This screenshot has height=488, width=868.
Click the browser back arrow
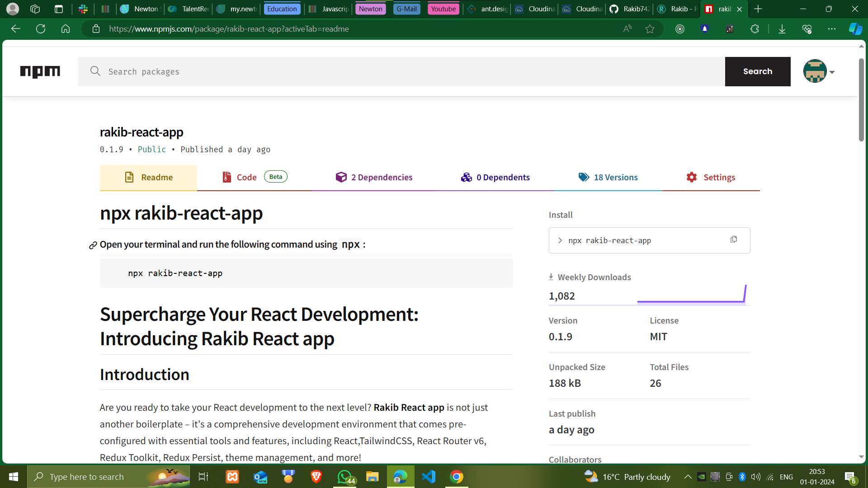point(16,29)
